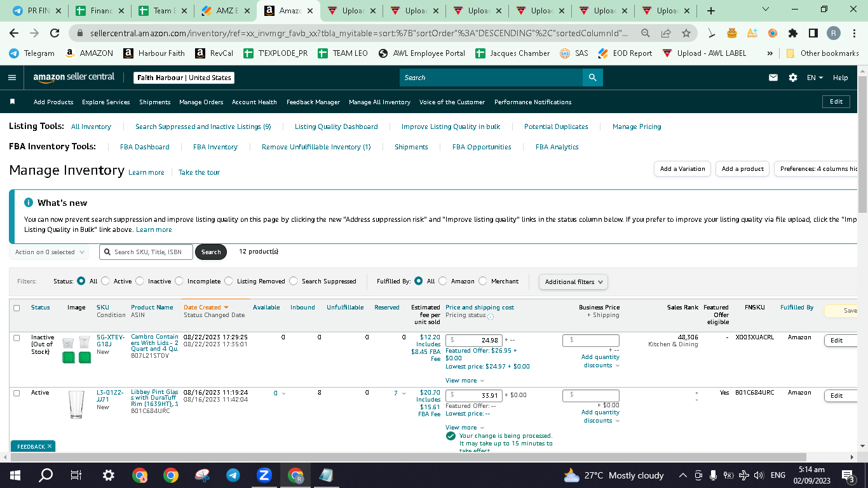The image size is (868, 488).
Task: Select the Libbey Pint Glass row checkbox
Action: pyautogui.click(x=17, y=393)
